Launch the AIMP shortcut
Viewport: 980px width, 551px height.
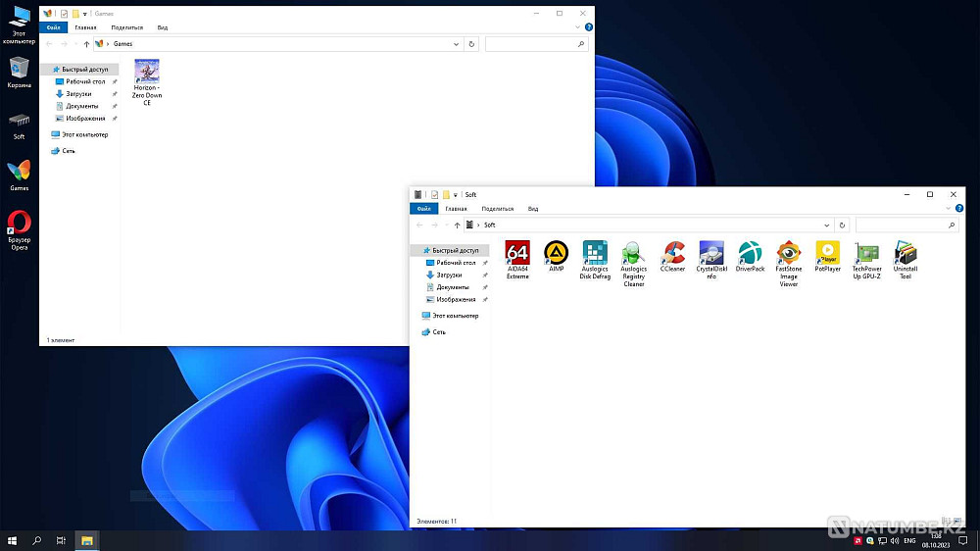tap(557, 257)
